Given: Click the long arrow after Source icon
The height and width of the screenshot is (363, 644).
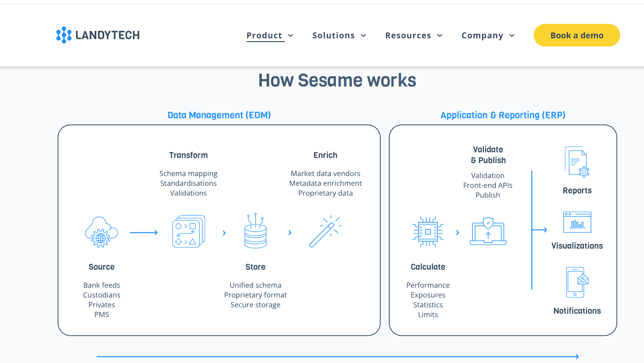Looking at the screenshot, I should click(144, 233).
